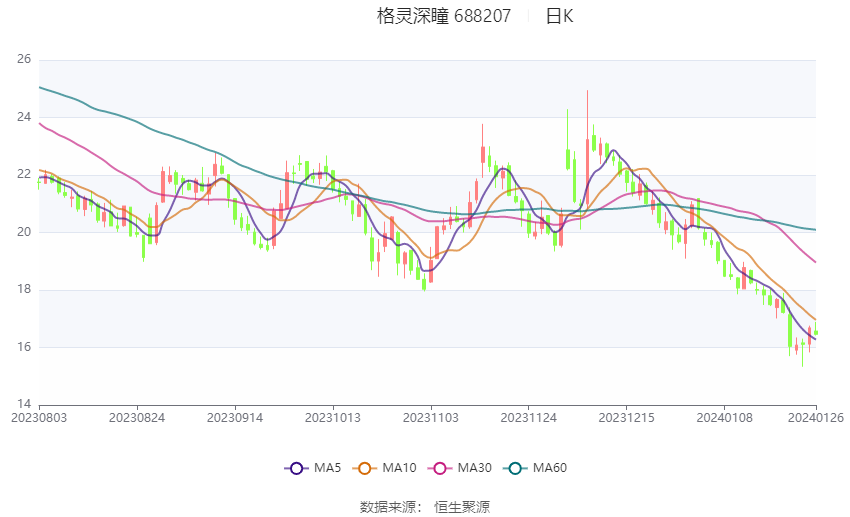Click y-axis value label 20
This screenshot has width=850, height=517.
click(24, 232)
